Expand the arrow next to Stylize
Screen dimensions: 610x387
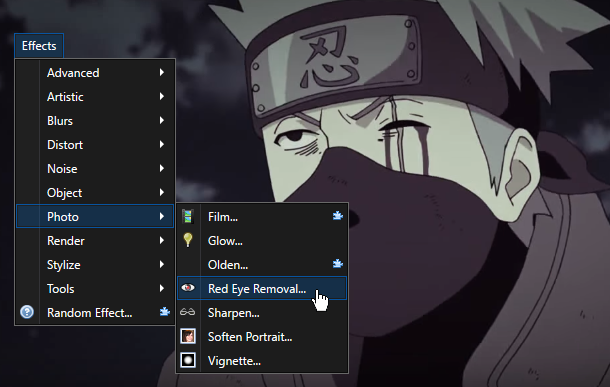tap(161, 264)
